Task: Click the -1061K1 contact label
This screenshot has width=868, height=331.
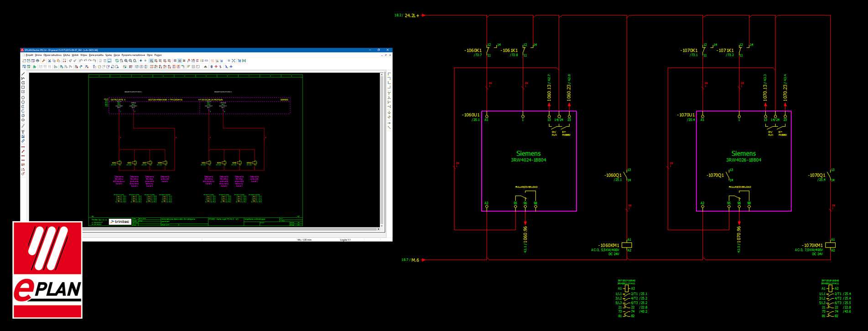Action: pos(509,51)
